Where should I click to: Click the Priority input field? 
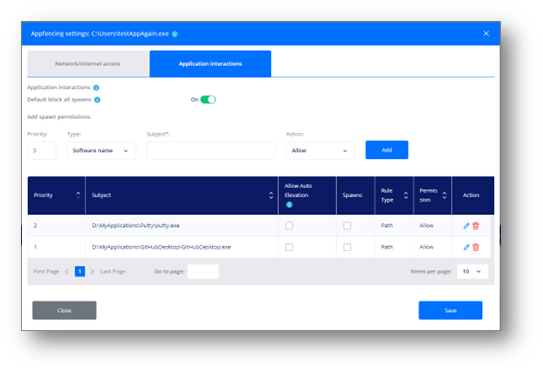pyautogui.click(x=42, y=151)
